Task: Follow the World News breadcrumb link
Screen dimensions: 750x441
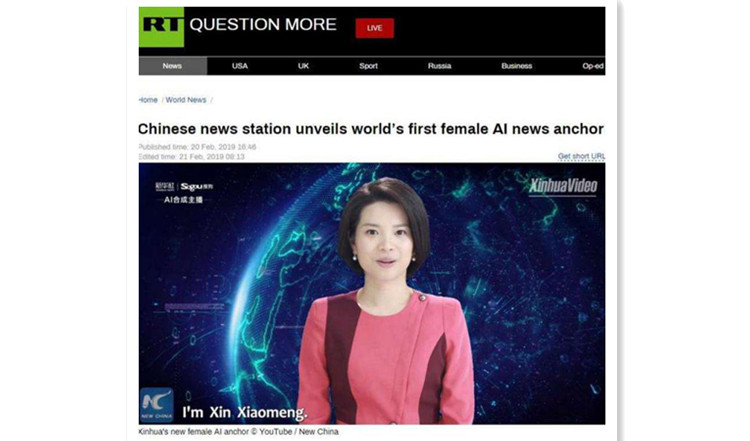Action: coord(186,100)
